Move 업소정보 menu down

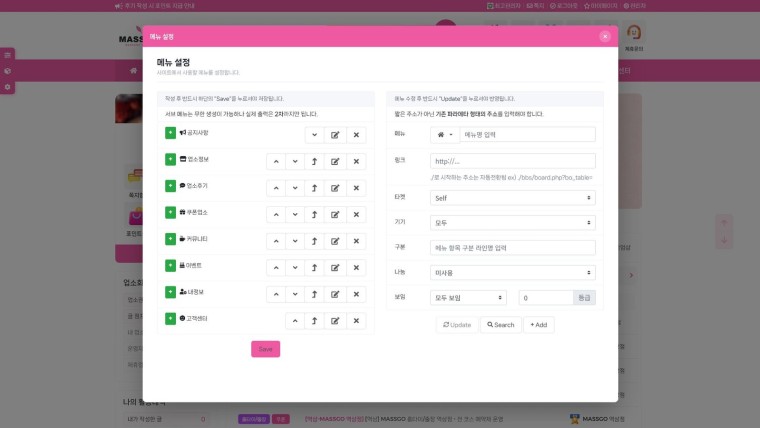[x=295, y=161]
